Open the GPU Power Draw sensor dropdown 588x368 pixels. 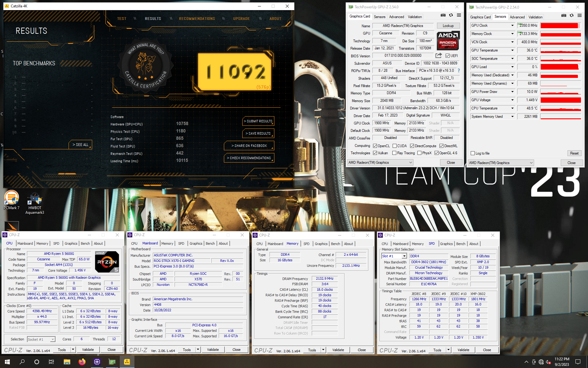point(512,92)
